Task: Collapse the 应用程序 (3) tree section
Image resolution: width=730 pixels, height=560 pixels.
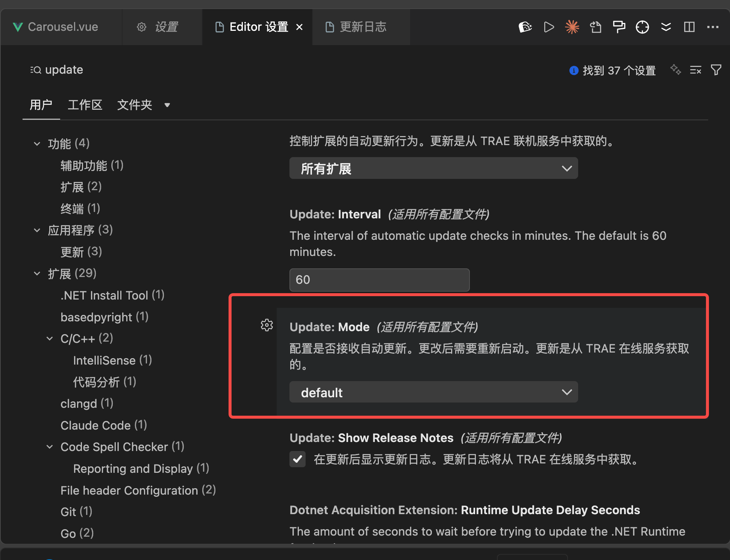Action: (37, 230)
